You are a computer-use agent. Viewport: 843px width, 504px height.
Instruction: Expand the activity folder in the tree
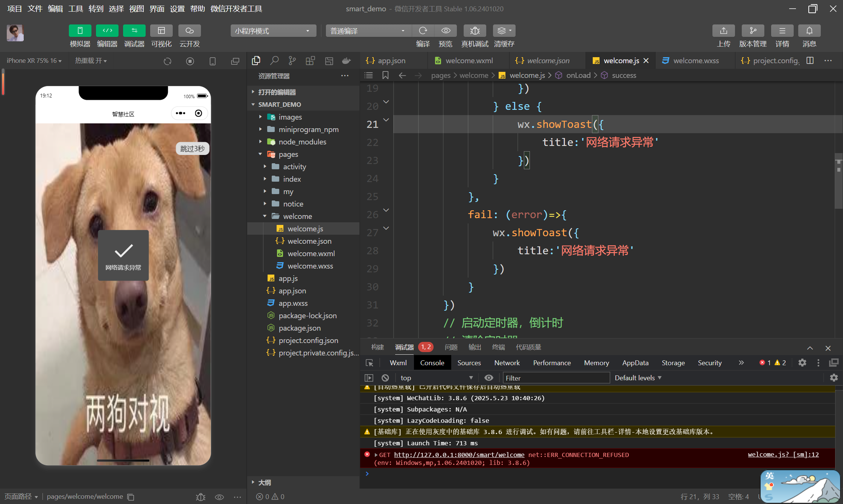click(x=294, y=167)
